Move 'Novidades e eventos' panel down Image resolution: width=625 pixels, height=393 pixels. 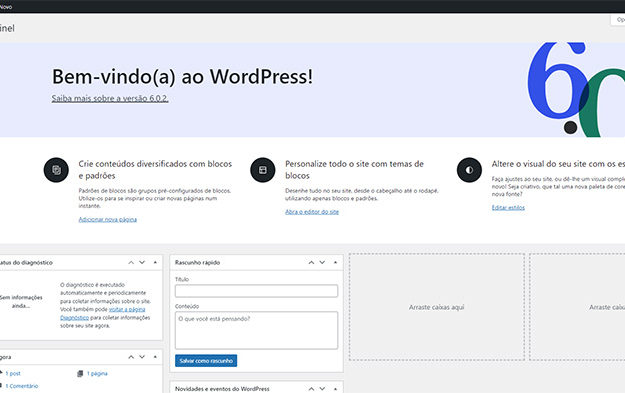[x=322, y=389]
